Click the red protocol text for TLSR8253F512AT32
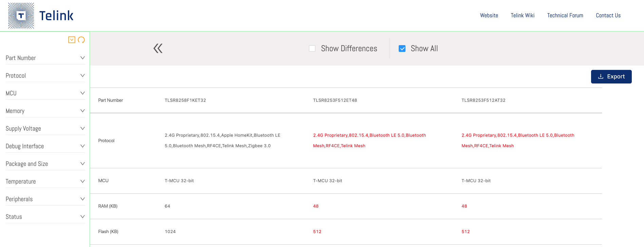The width and height of the screenshot is (644, 247). [518, 140]
